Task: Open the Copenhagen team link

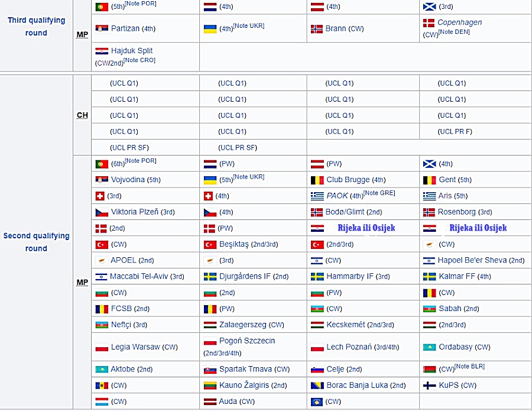Action: (x=459, y=22)
